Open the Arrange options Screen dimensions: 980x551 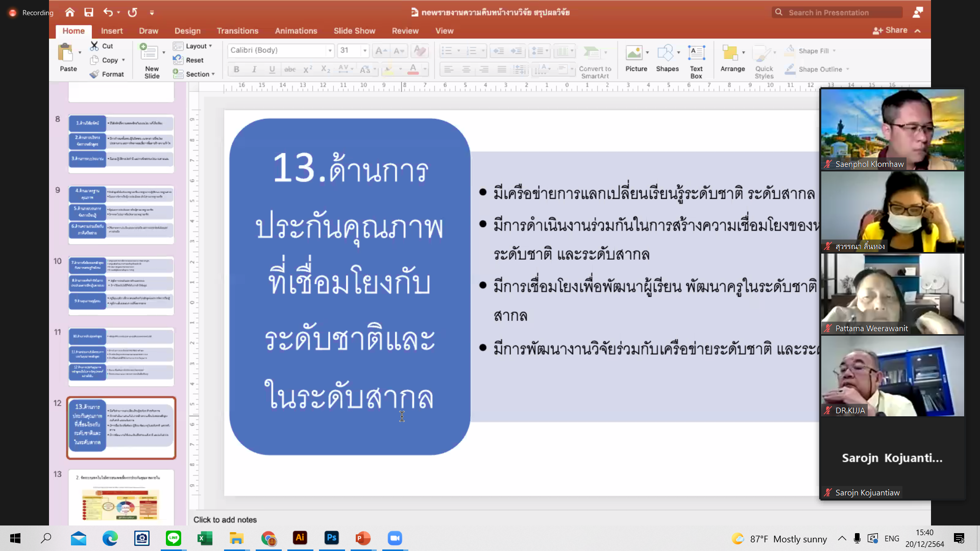pyautogui.click(x=732, y=59)
